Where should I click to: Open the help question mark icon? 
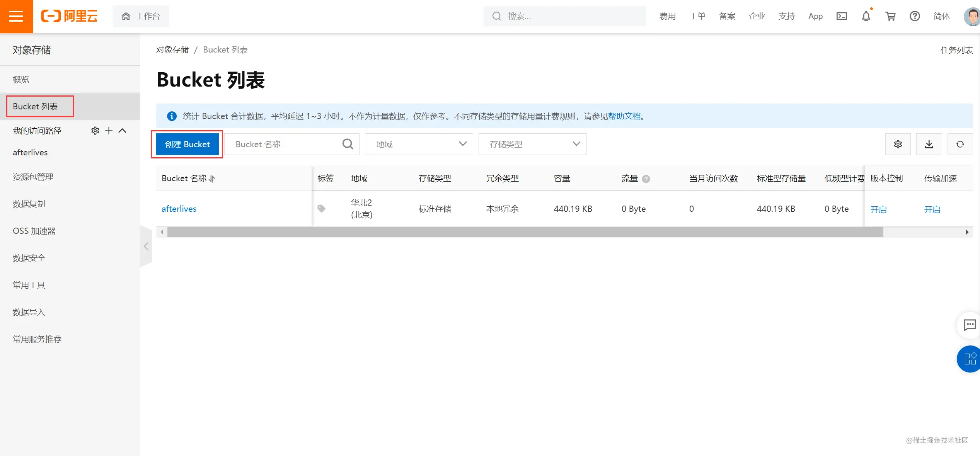click(x=915, y=16)
